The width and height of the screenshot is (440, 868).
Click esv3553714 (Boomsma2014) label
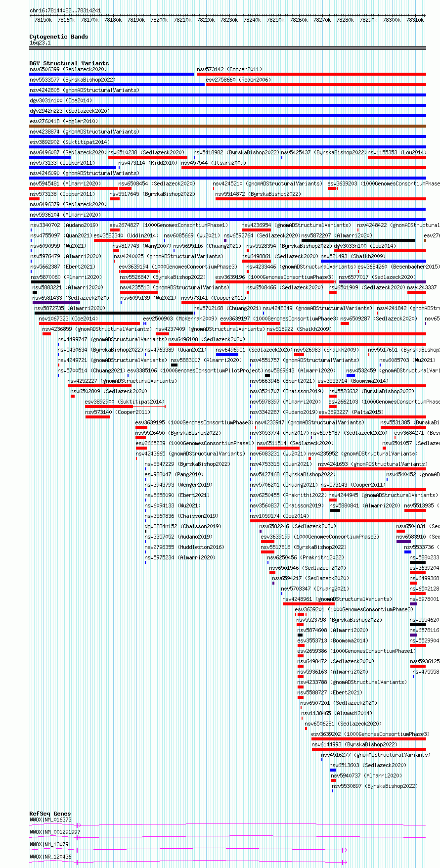tap(353, 381)
